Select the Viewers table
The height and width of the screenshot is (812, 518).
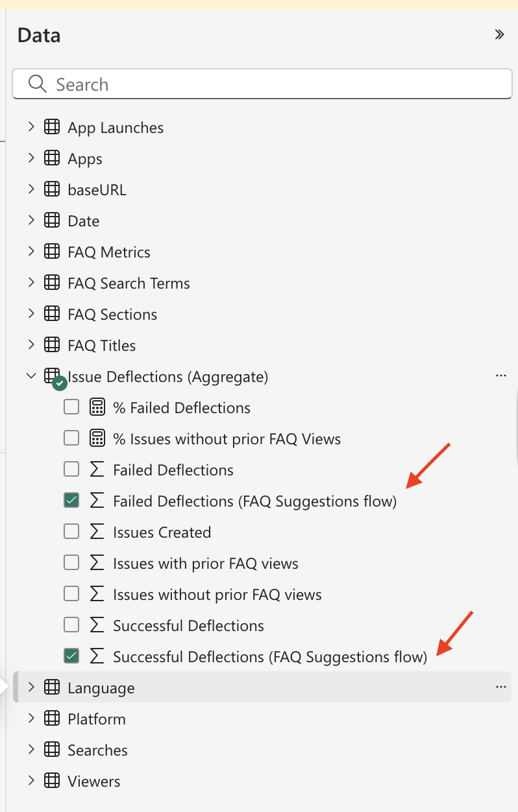pos(94,782)
